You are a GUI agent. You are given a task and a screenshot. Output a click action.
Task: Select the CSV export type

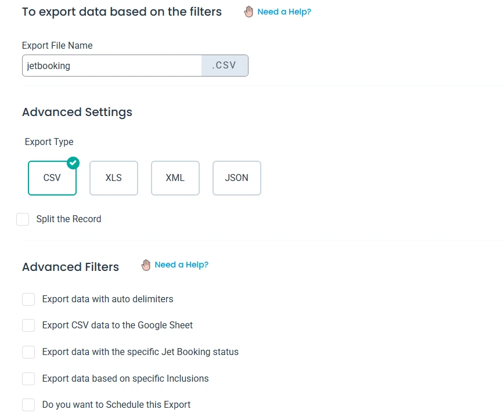pyautogui.click(x=52, y=178)
